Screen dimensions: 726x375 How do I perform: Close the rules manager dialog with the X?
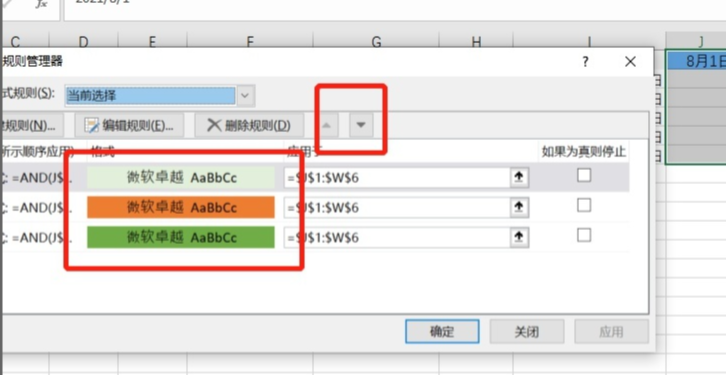point(630,62)
